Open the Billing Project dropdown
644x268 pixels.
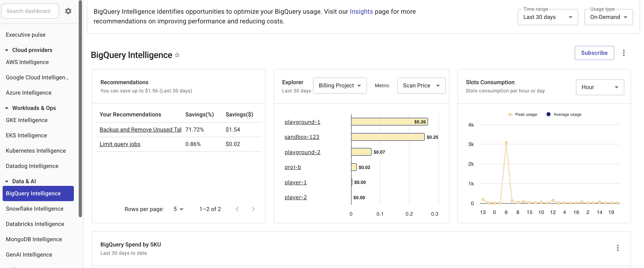point(340,86)
